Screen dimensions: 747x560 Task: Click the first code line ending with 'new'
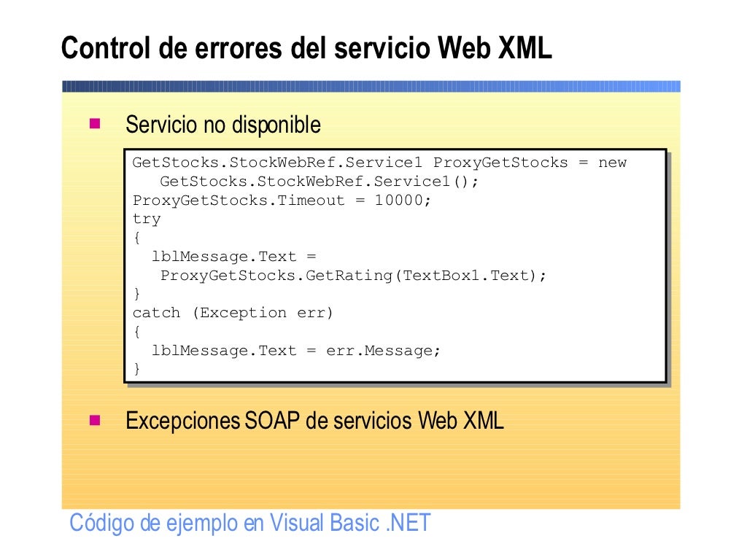click(x=379, y=163)
